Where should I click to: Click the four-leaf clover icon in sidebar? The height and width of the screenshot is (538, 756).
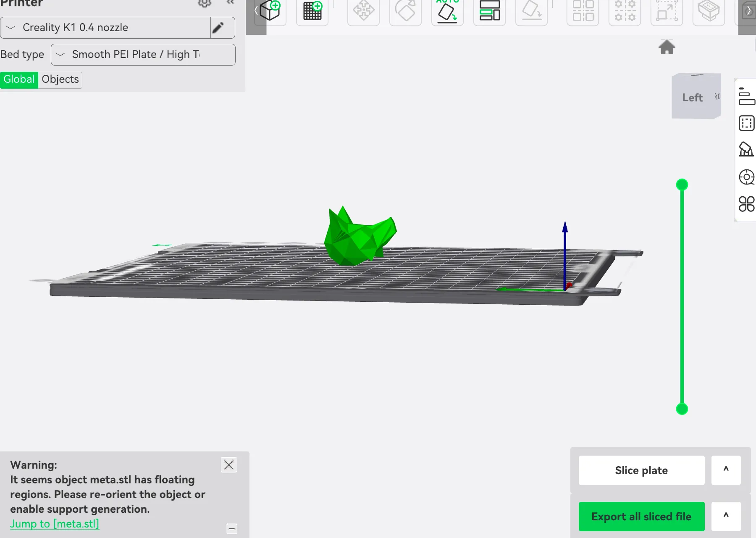pos(746,204)
